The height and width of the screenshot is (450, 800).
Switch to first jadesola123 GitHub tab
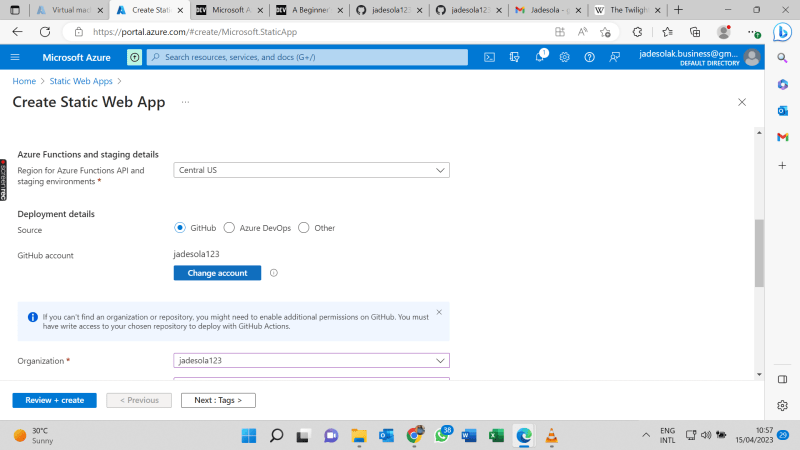tap(388, 10)
